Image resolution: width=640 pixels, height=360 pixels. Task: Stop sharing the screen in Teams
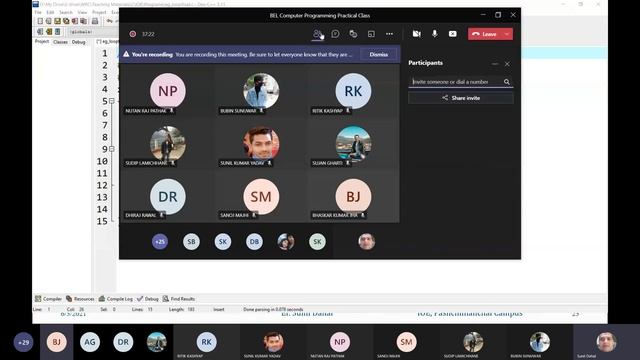pos(453,34)
